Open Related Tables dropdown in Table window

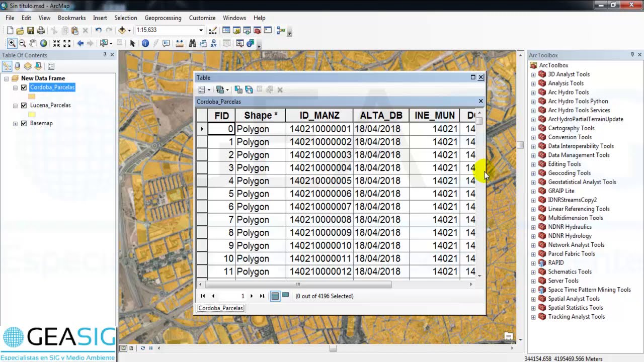pyautogui.click(x=222, y=90)
